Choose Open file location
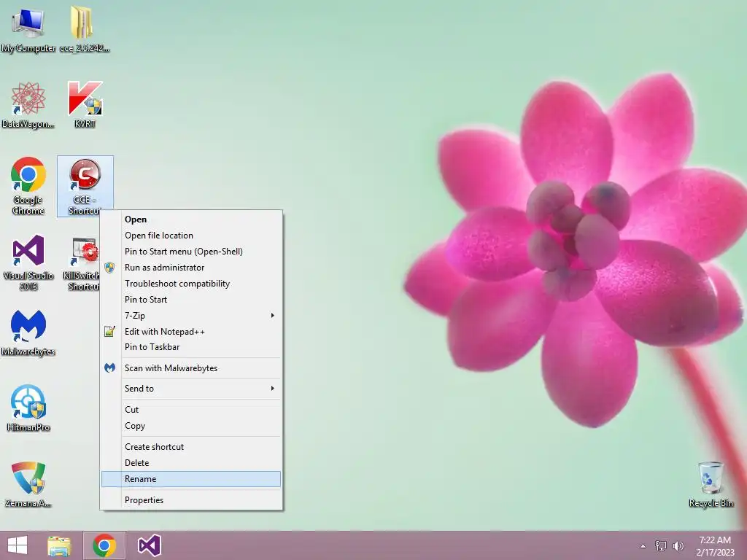747x560 pixels. tap(191, 236)
